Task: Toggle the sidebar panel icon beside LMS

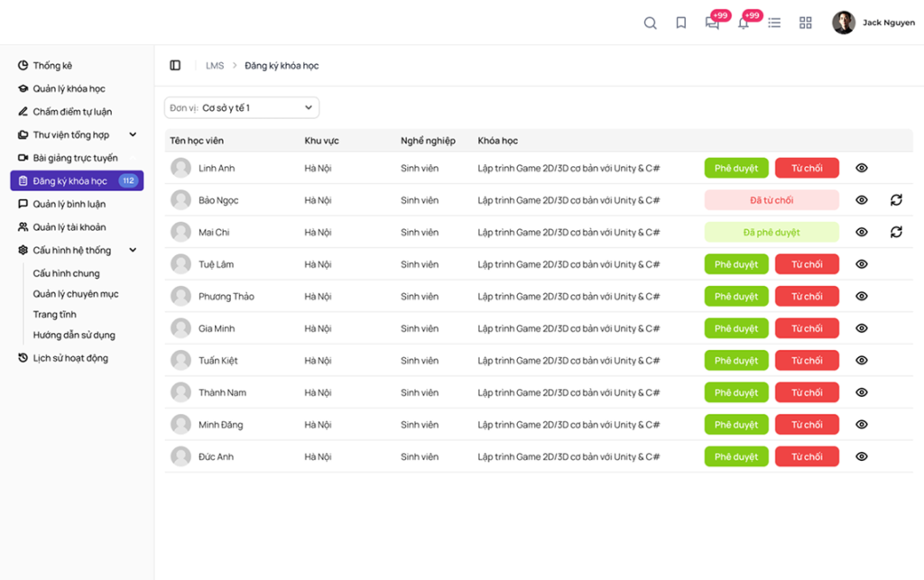Action: coord(175,66)
